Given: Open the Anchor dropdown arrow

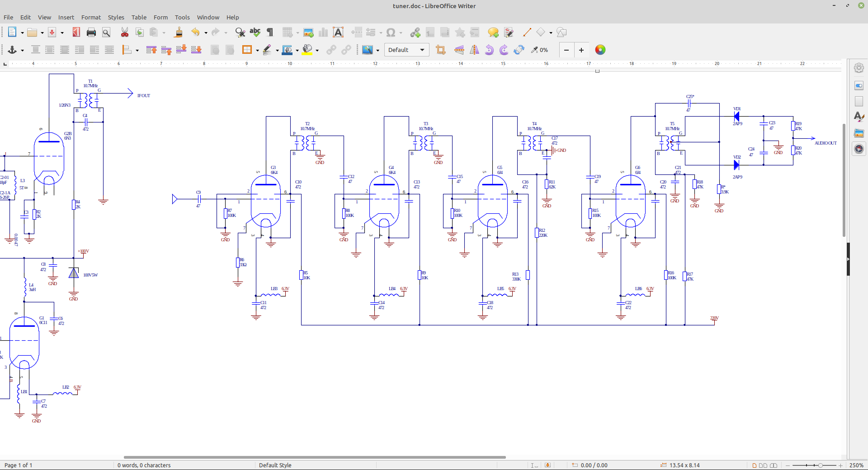Looking at the screenshot, I should tap(22, 50).
